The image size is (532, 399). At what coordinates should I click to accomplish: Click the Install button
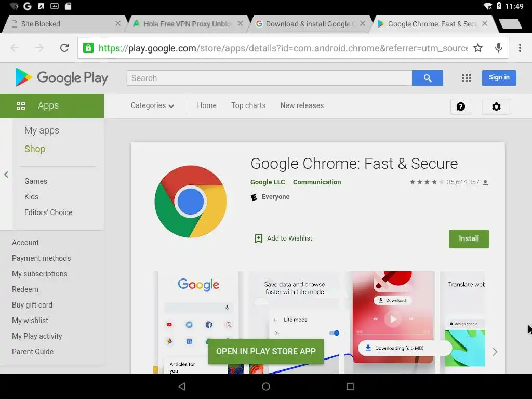[469, 239]
